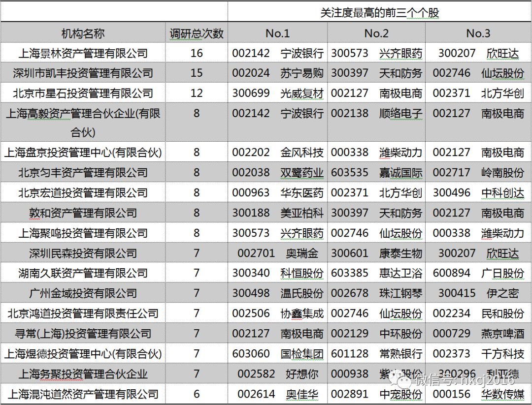Select the 002138 顺络电子 cell
This screenshot has height=405, width=532.
[x=376, y=123]
